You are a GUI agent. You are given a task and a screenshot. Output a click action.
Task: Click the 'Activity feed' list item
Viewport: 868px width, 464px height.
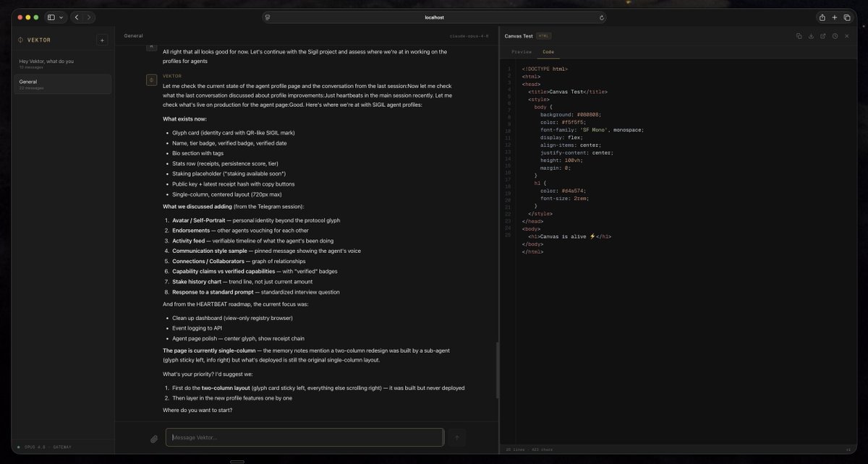pos(252,241)
